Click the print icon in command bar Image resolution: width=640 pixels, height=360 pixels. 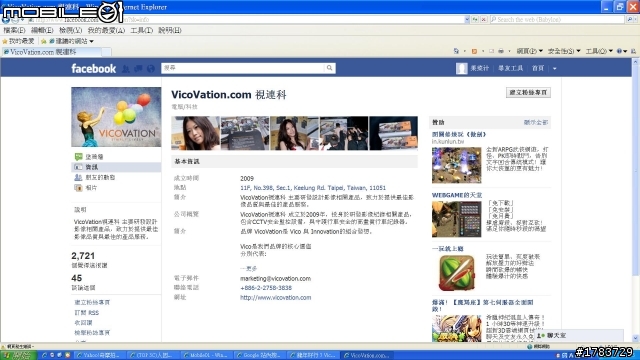click(x=501, y=51)
